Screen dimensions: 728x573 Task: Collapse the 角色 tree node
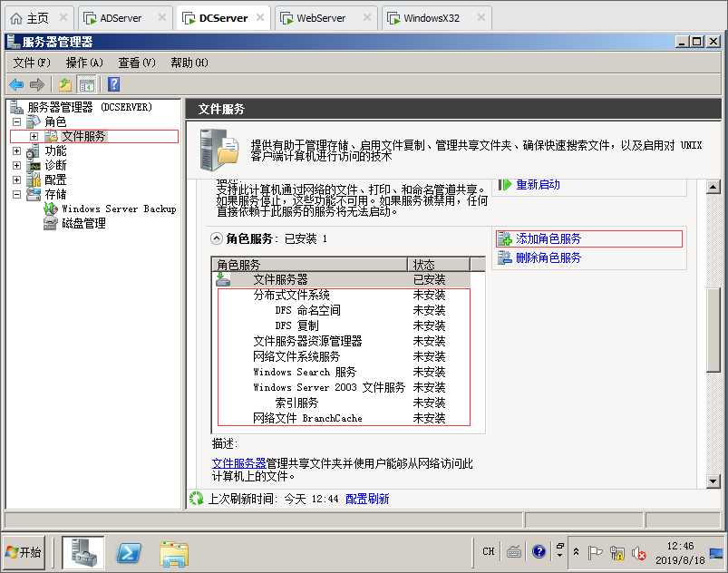pyautogui.click(x=16, y=122)
